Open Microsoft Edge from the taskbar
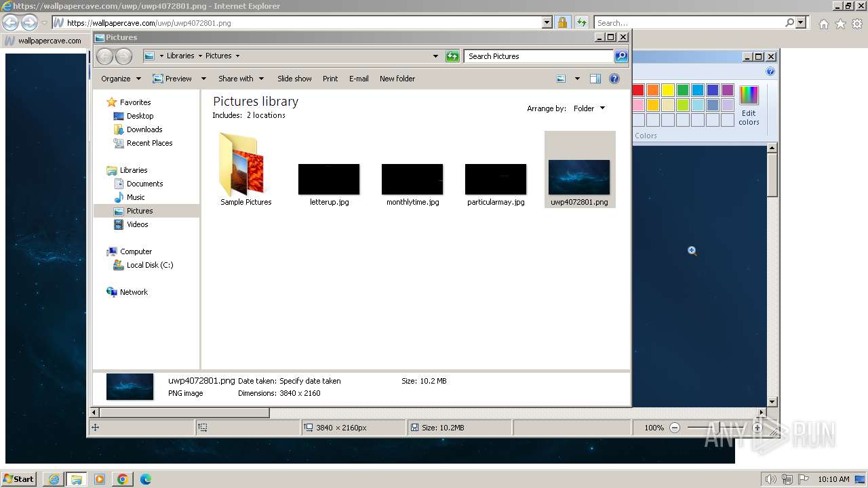Screen dimensions: 868x488 tap(145, 479)
